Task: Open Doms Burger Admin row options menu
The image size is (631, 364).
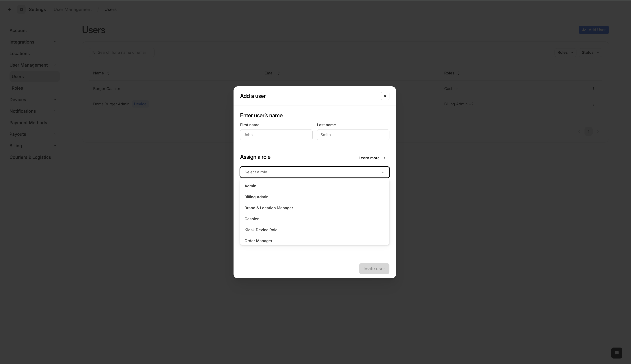Action: pyautogui.click(x=593, y=104)
